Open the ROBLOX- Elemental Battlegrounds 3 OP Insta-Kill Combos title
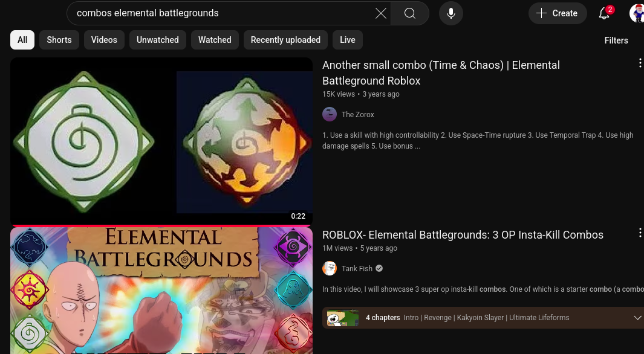 point(463,234)
